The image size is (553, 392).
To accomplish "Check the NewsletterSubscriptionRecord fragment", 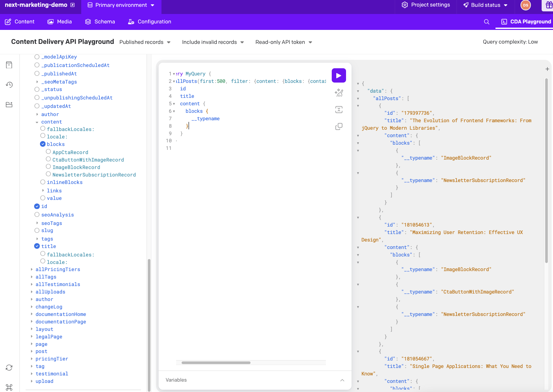I will 48,174.
